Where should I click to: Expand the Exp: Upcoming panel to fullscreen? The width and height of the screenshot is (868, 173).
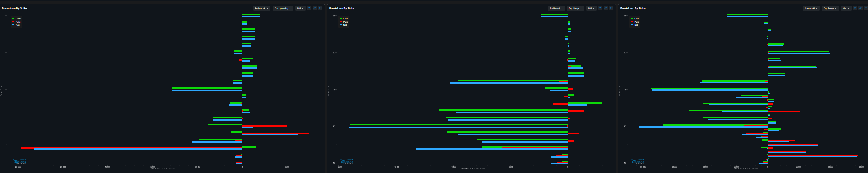coord(320,8)
